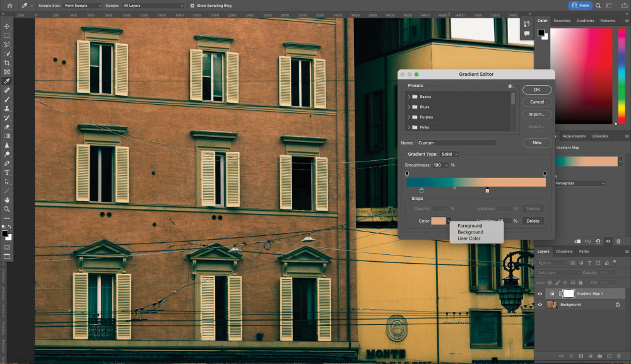The height and width of the screenshot is (364, 631).
Task: Expand the Purples preset folder
Action: coord(409,117)
